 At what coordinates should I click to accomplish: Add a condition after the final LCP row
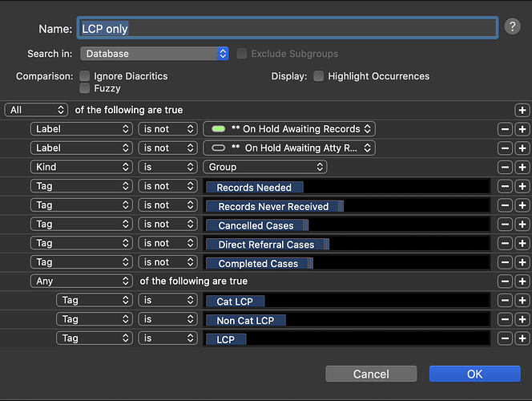coord(522,338)
